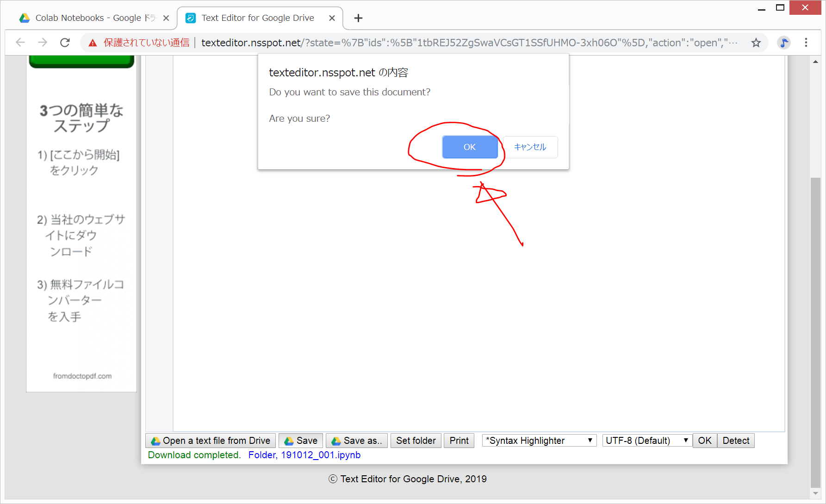Image resolution: width=826 pixels, height=504 pixels.
Task: Open a new browser tab
Action: [x=358, y=18]
